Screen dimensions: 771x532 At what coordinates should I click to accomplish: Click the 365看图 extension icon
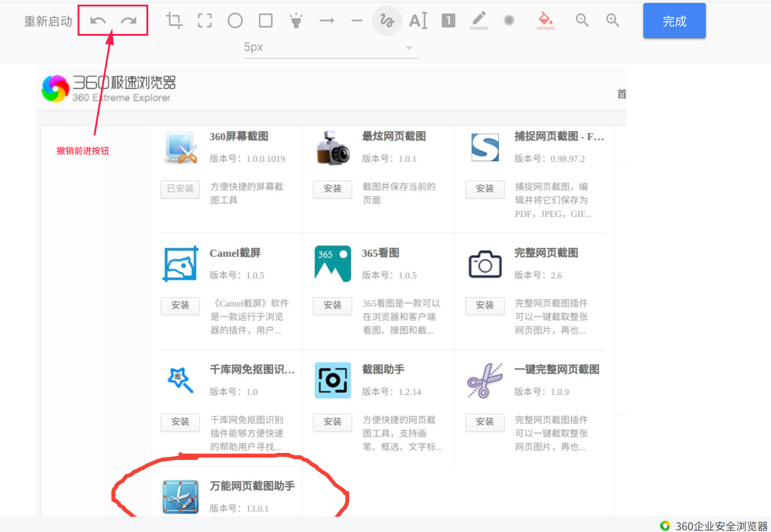[x=333, y=264]
